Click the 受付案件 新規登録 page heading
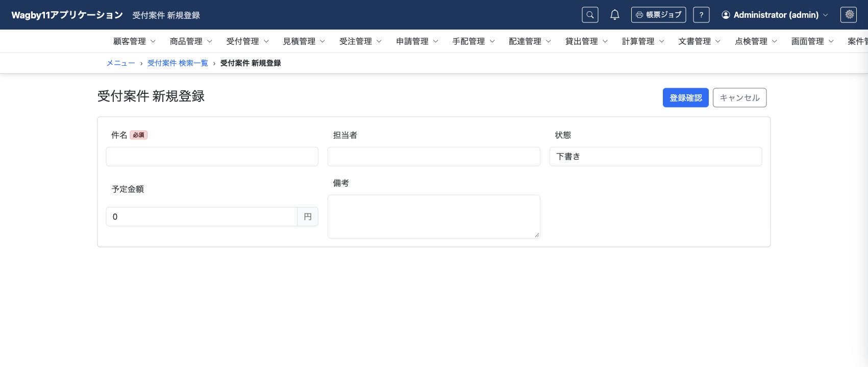This screenshot has width=868, height=367. click(x=151, y=96)
